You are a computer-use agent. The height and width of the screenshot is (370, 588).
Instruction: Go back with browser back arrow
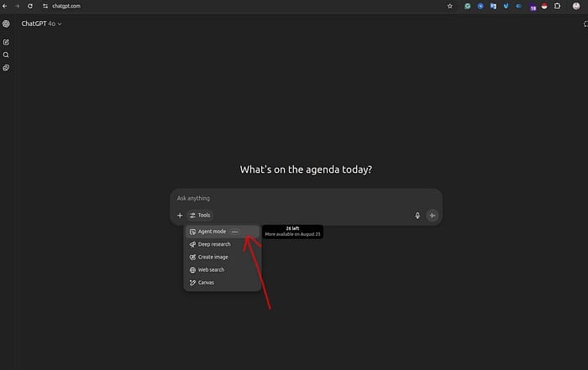click(5, 6)
